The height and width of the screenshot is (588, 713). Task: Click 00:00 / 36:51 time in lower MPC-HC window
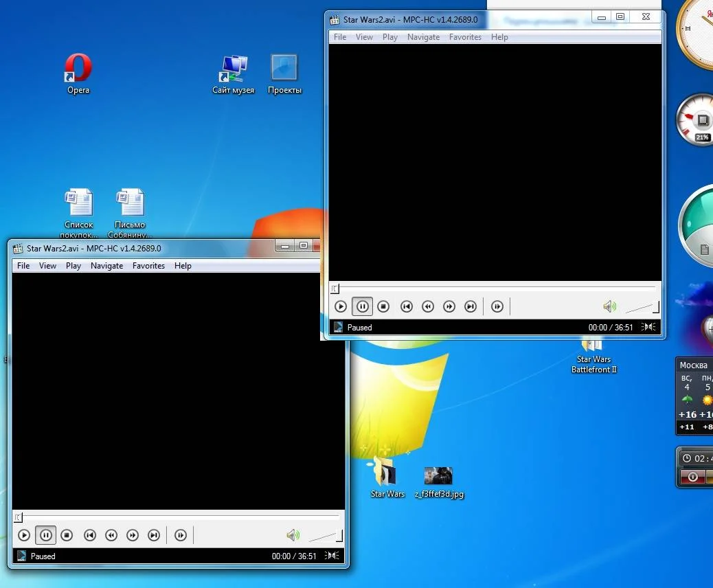[x=294, y=556]
